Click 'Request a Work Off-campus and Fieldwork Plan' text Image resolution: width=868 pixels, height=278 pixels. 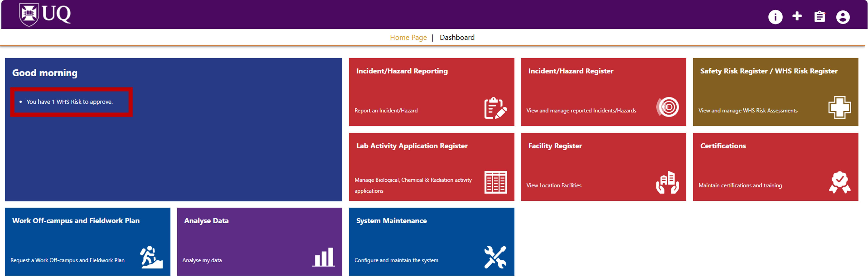click(x=67, y=260)
